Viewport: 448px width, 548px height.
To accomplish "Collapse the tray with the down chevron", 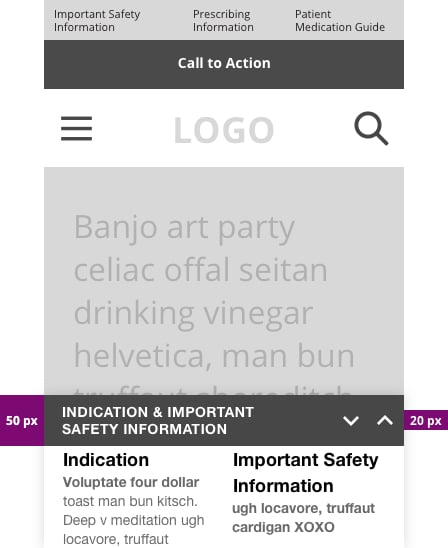I will tap(351, 420).
